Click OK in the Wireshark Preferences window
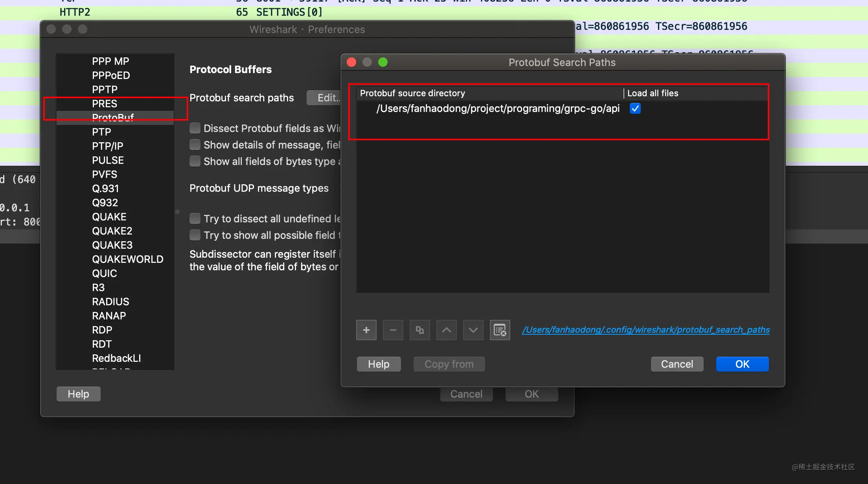 point(531,394)
